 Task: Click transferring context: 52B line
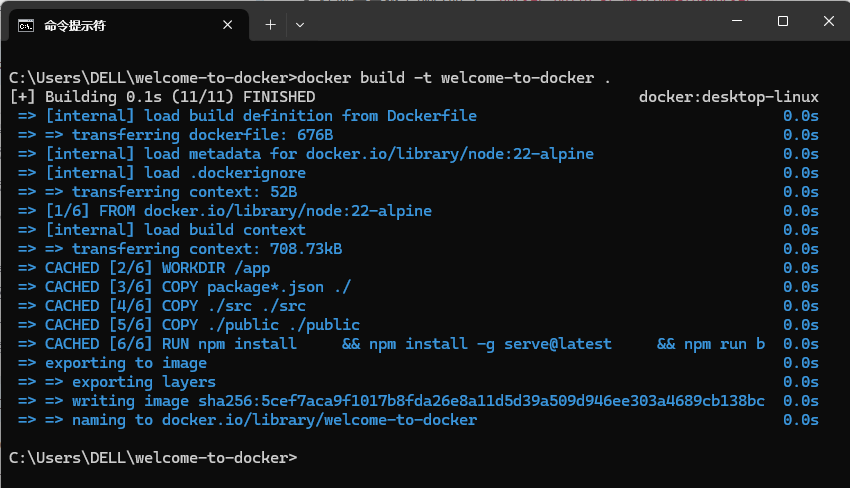click(157, 192)
